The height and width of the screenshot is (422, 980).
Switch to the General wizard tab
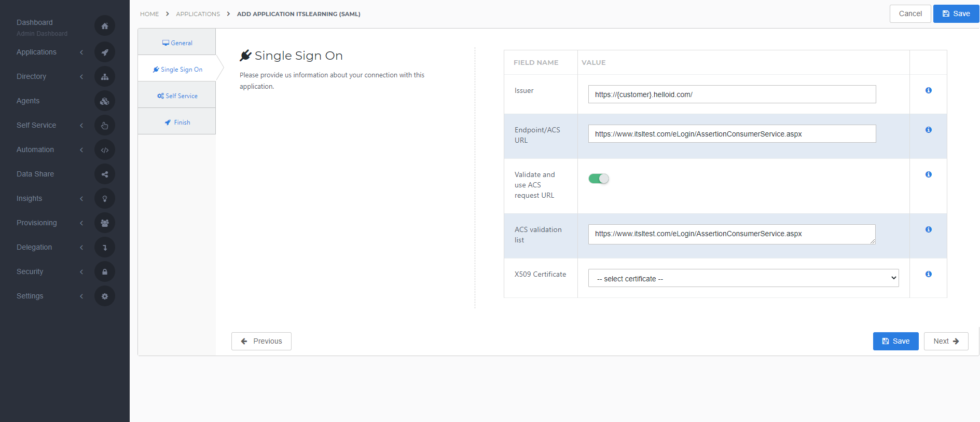tap(177, 43)
